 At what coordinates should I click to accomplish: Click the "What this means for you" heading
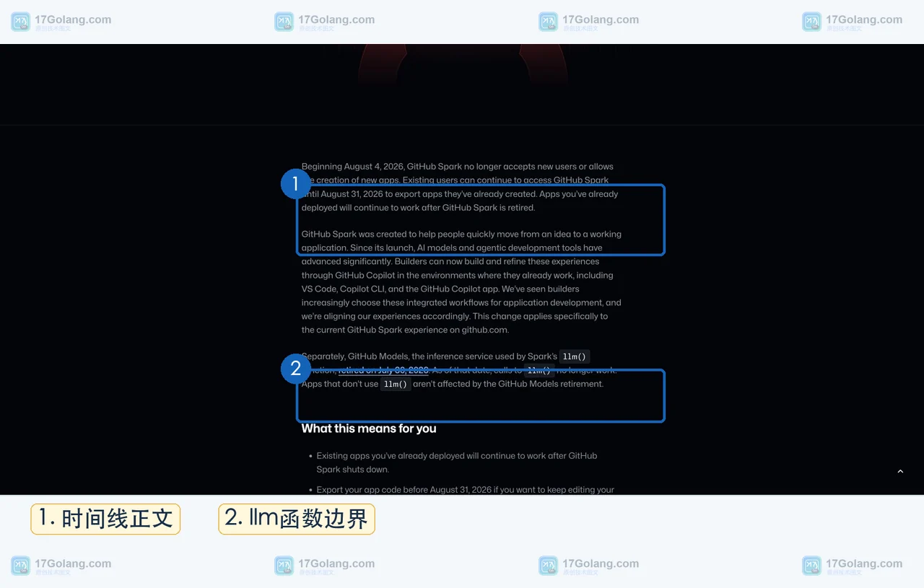369,429
